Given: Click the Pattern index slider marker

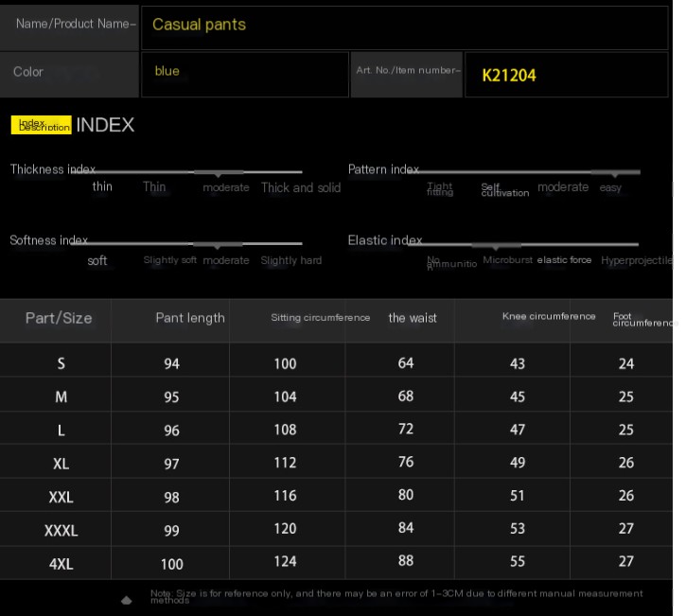Looking at the screenshot, I should tap(615, 172).
